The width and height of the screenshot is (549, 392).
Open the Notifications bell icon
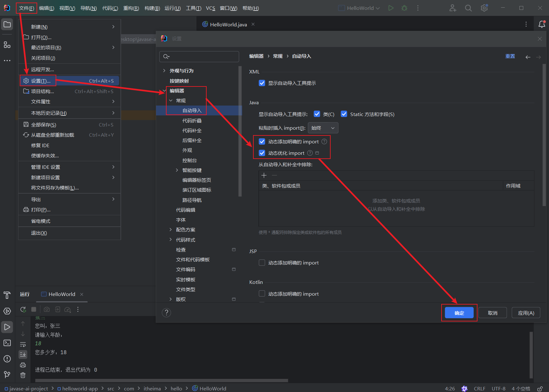click(542, 24)
